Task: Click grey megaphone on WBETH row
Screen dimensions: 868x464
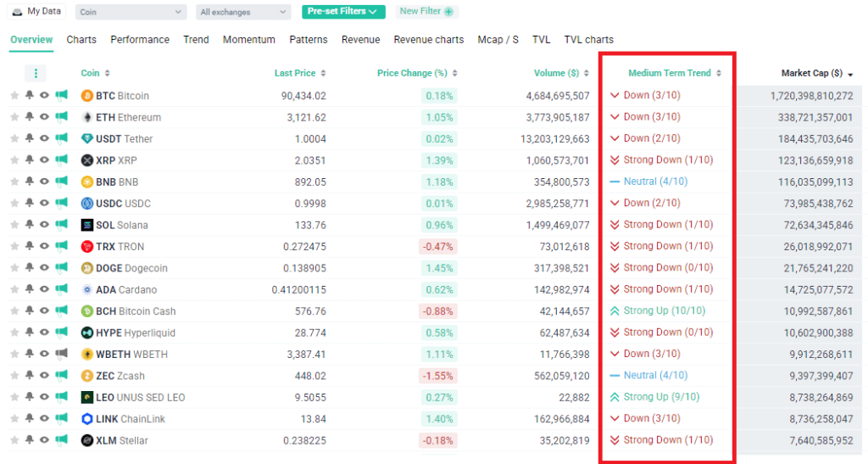Action: (61, 354)
